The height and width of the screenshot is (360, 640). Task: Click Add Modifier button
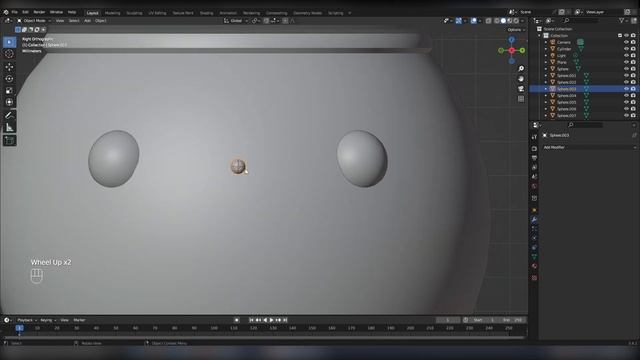pyautogui.click(x=589, y=147)
